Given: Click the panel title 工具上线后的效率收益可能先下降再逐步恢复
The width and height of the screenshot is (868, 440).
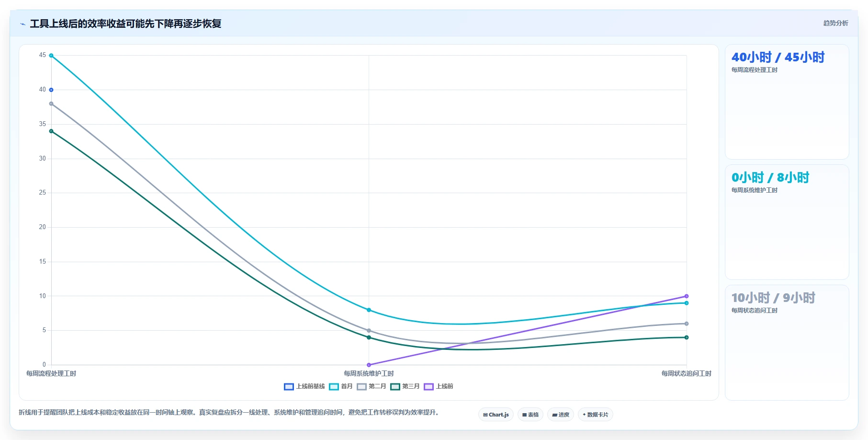Looking at the screenshot, I should 125,23.
